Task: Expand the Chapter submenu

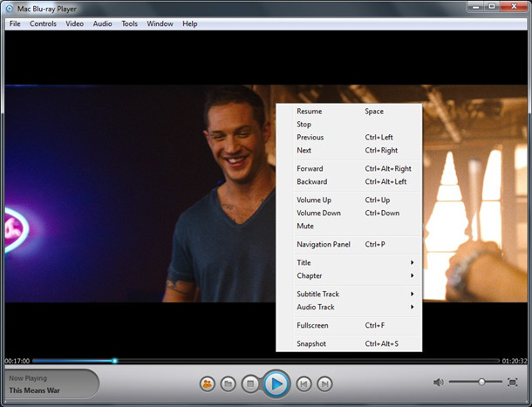Action: 349,275
